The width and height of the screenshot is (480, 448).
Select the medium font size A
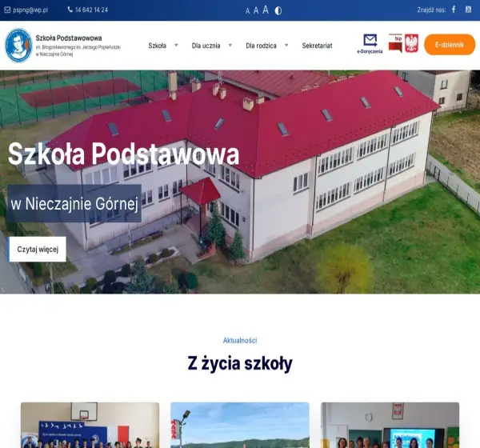click(256, 10)
